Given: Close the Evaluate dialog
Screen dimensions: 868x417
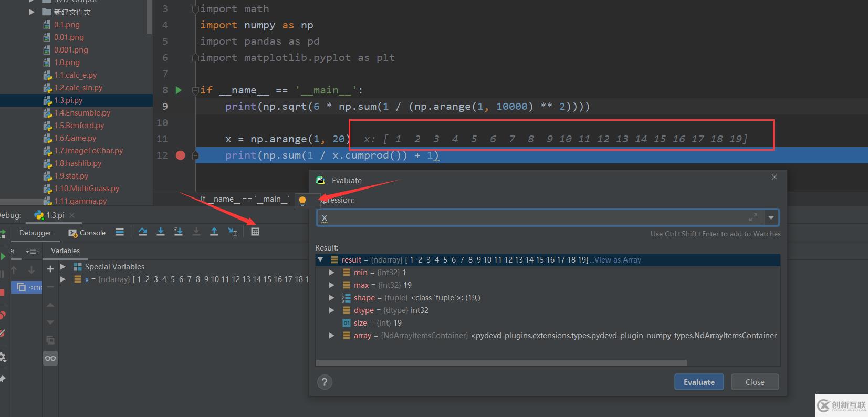Looking at the screenshot, I should (775, 177).
